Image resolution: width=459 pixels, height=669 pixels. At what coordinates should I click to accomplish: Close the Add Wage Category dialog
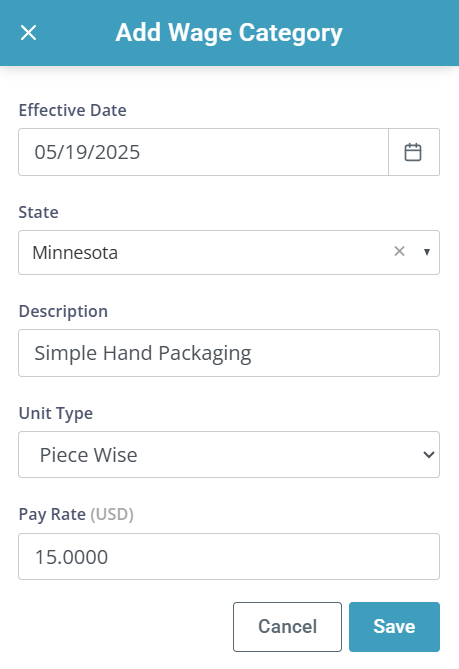pyautogui.click(x=29, y=33)
